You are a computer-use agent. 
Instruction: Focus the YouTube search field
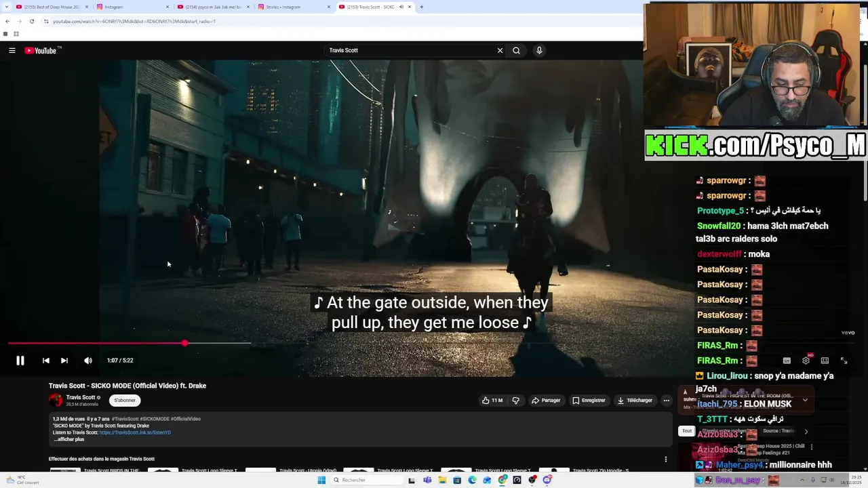click(410, 50)
